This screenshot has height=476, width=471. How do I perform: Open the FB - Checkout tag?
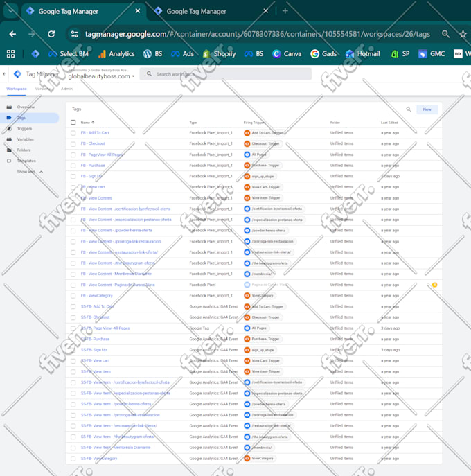tap(93, 143)
